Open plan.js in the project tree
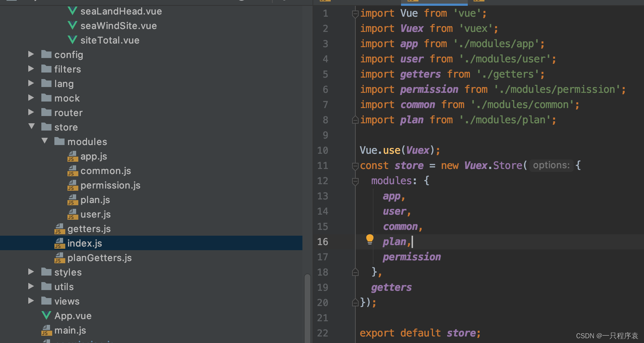This screenshot has width=644, height=343. click(95, 200)
